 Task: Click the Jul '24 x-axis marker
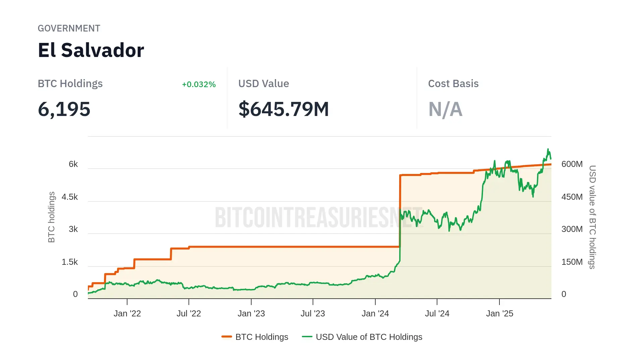[x=437, y=313]
